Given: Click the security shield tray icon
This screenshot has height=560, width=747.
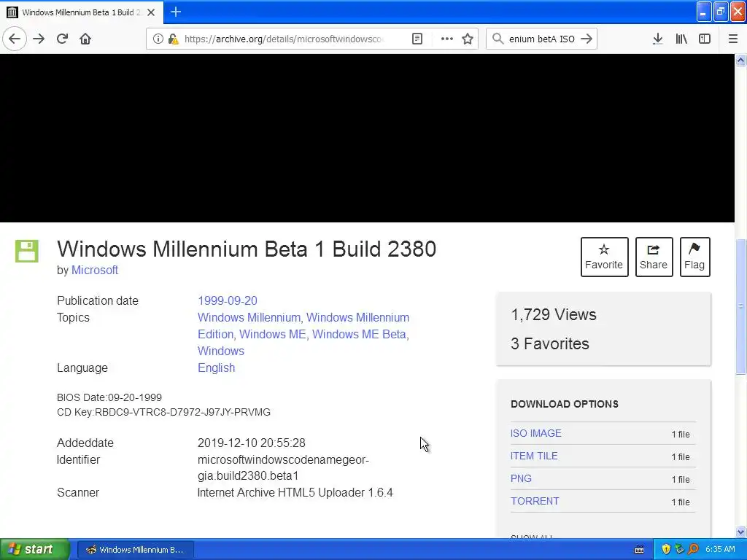Looking at the screenshot, I should [666, 550].
